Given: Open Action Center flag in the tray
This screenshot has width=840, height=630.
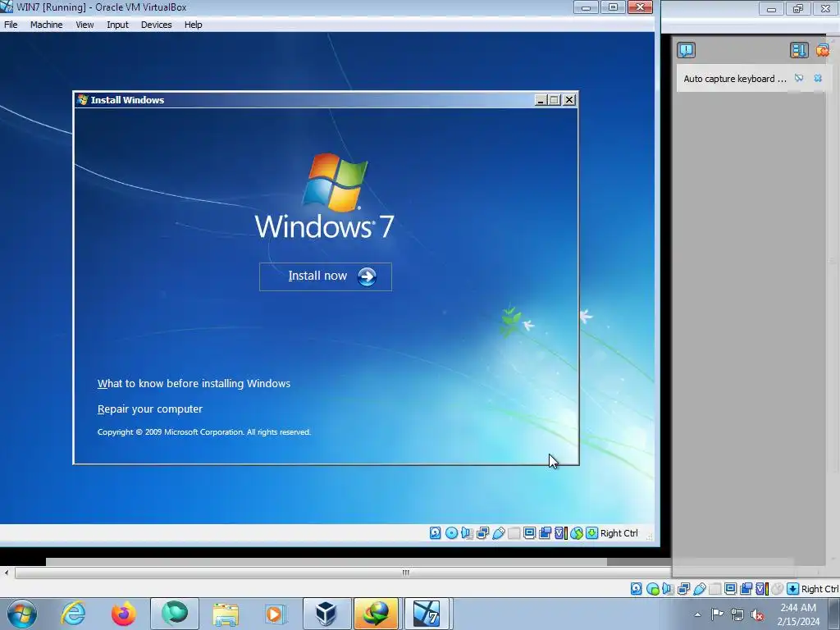Looking at the screenshot, I should (717, 614).
